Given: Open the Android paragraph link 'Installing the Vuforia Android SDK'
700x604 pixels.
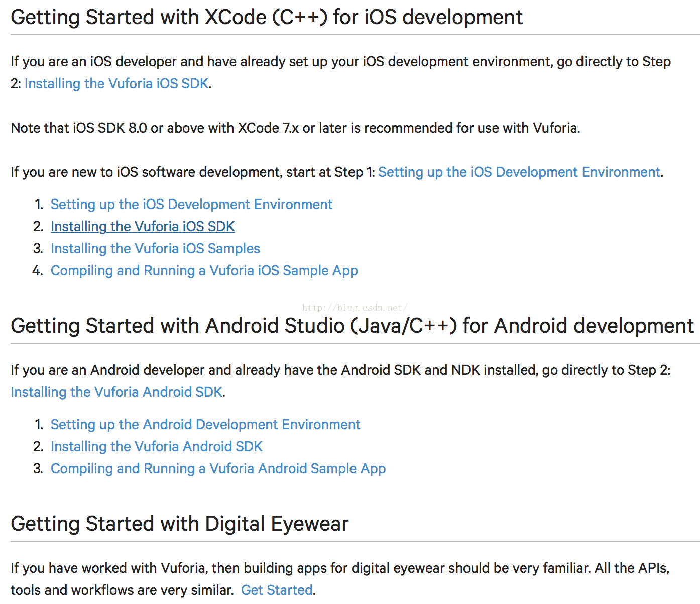Looking at the screenshot, I should 116,392.
